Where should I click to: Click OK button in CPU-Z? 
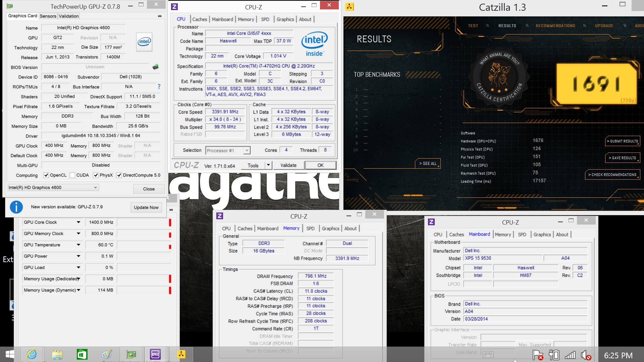[x=321, y=165]
